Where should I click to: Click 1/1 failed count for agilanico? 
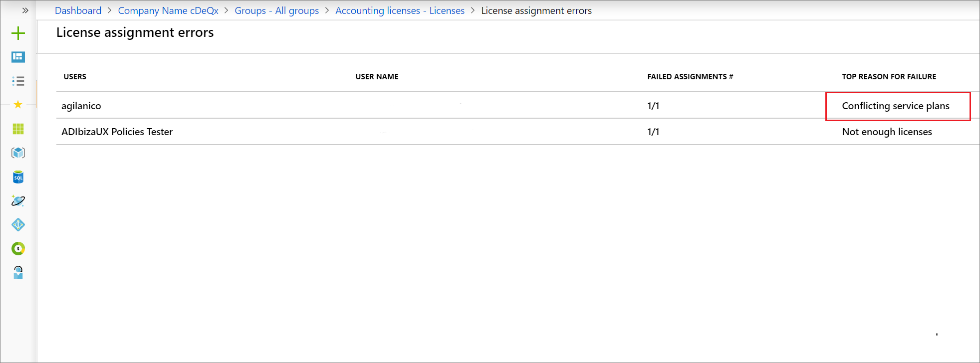(x=653, y=106)
